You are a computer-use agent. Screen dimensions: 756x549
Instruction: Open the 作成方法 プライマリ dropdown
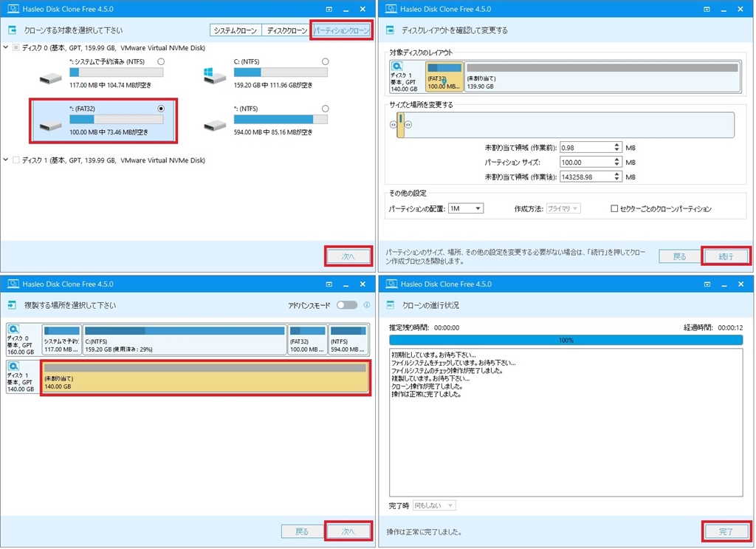563,209
